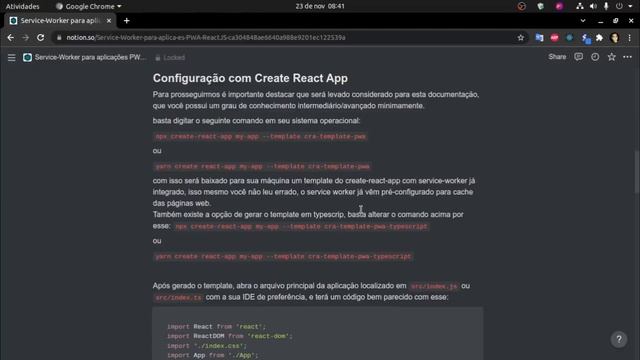
Task: Open the Notion sidebar hamburger menu
Action: (x=11, y=58)
